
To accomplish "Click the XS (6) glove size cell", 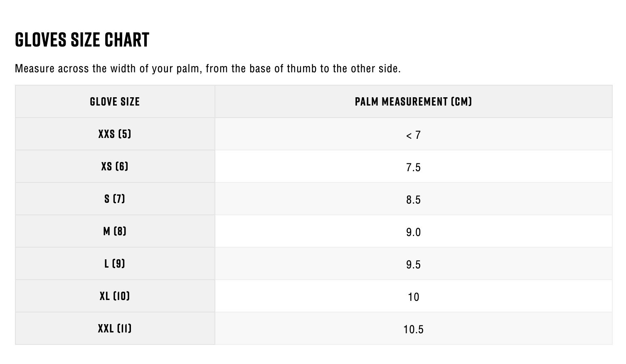I will (x=115, y=166).
